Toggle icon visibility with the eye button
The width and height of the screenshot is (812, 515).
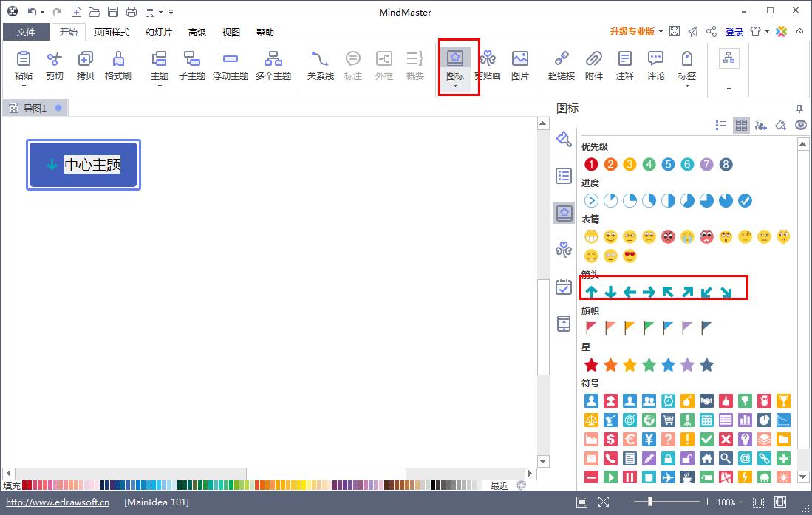[x=801, y=126]
